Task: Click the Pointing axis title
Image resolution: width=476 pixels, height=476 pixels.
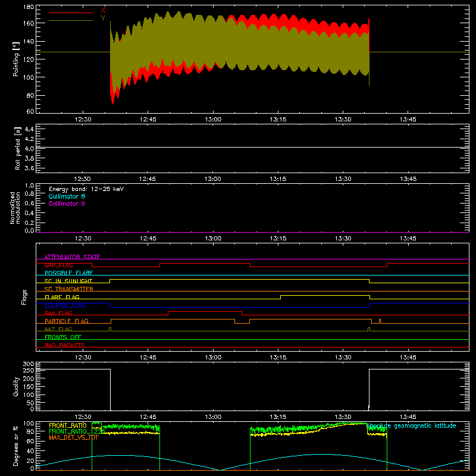Action: pos(16,59)
